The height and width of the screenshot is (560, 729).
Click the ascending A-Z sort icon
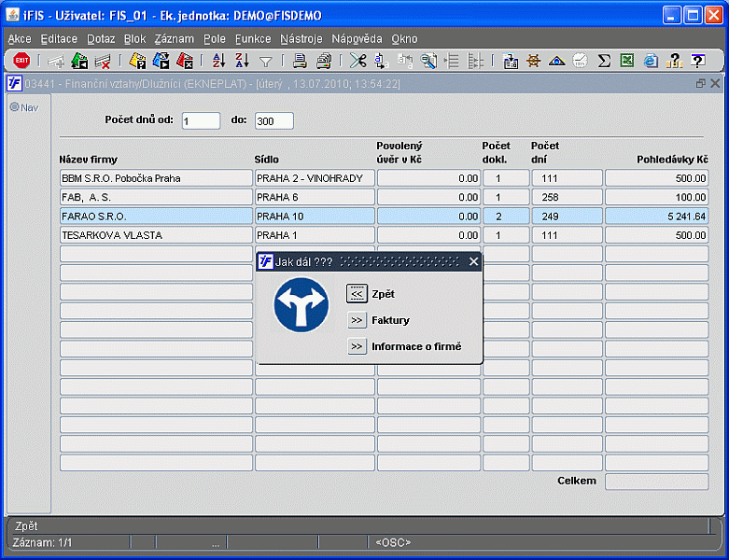[218, 61]
